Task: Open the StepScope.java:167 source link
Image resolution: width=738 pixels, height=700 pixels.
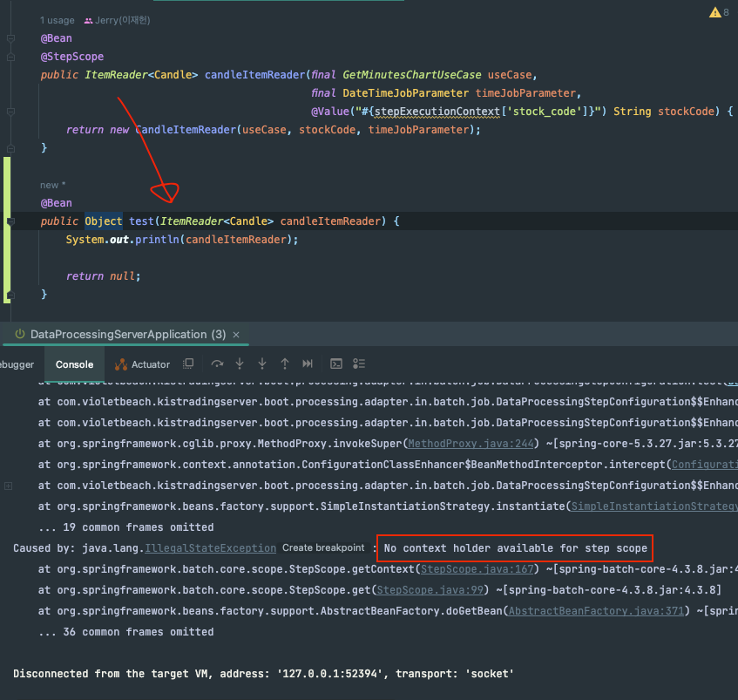Action: (x=477, y=568)
